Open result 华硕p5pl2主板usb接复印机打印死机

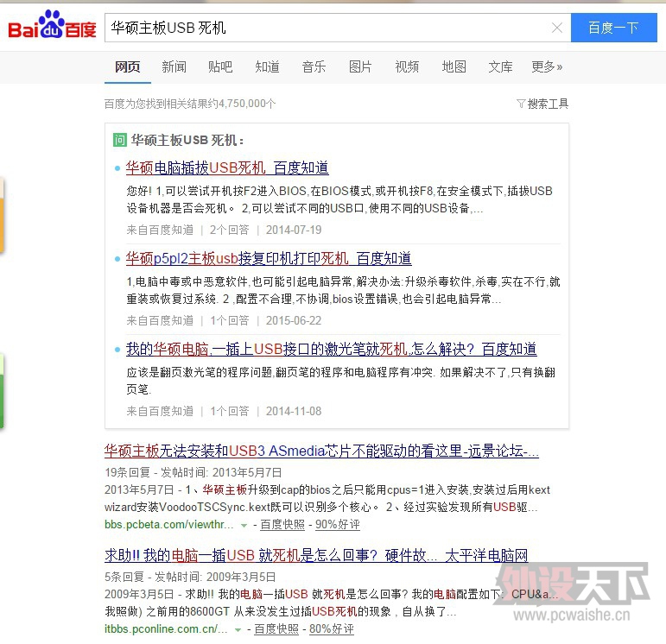tap(269, 258)
